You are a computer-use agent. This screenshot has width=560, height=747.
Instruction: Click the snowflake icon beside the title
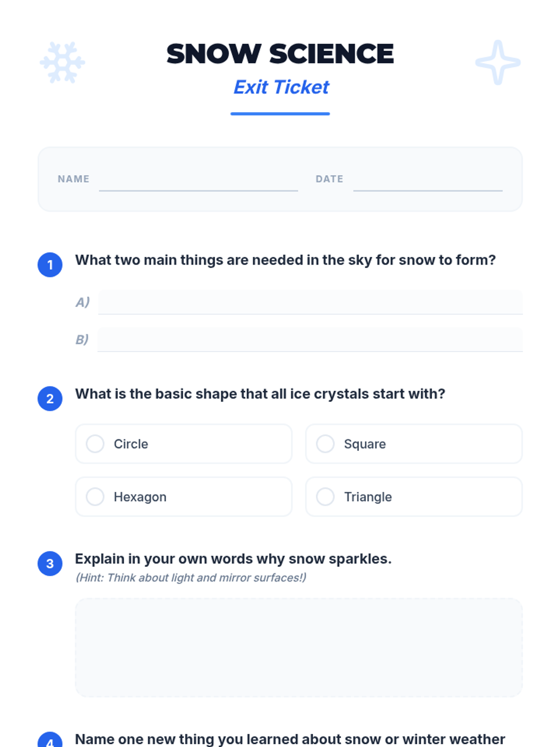(x=62, y=63)
